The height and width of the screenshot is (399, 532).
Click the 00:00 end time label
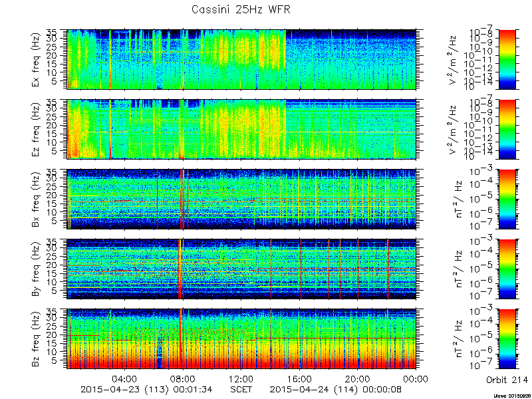tap(416, 378)
